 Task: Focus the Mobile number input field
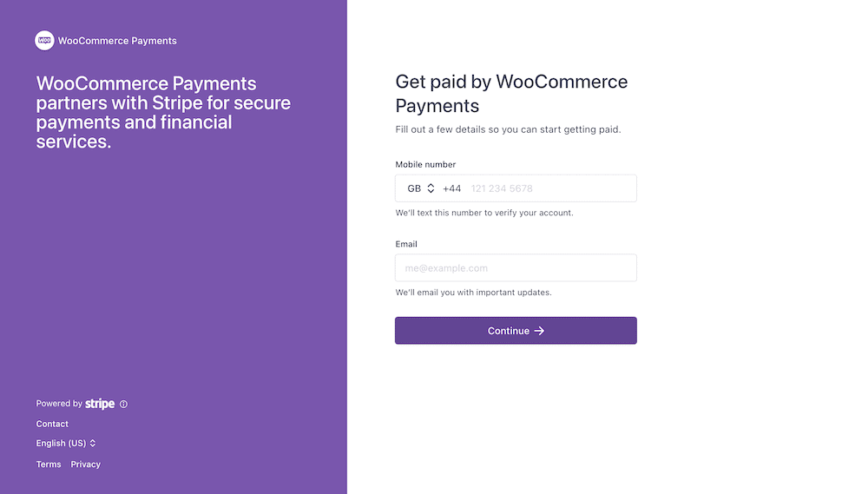[x=547, y=188]
